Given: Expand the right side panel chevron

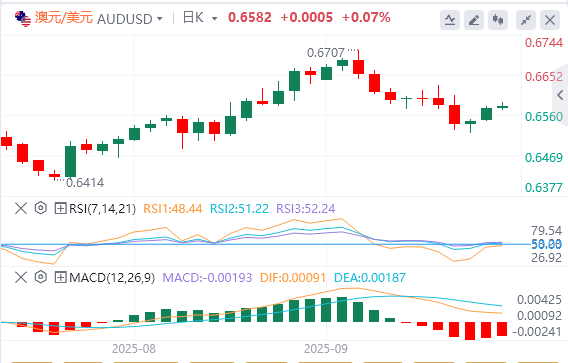Looking at the screenshot, I should pos(560,95).
